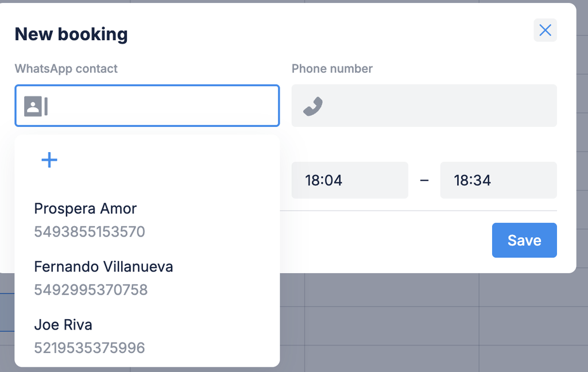Image resolution: width=588 pixels, height=372 pixels.
Task: Click the contact card icon
Action: coord(33,106)
